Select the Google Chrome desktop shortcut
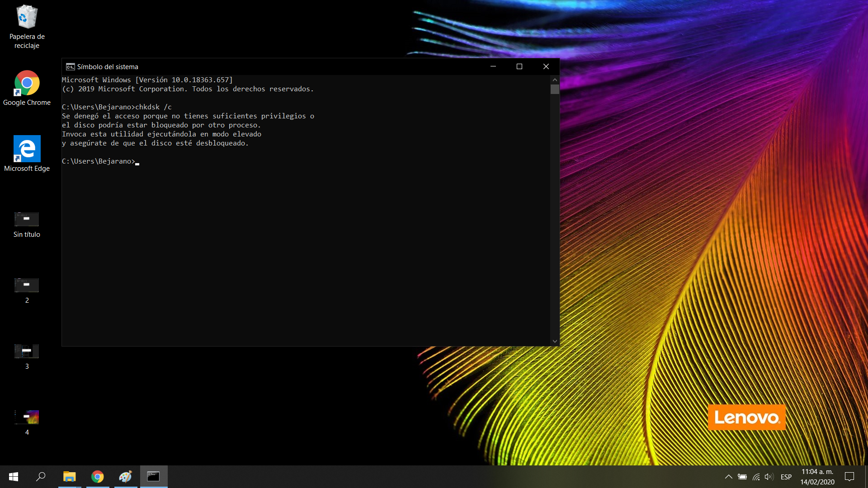868x488 pixels. pyautogui.click(x=27, y=84)
